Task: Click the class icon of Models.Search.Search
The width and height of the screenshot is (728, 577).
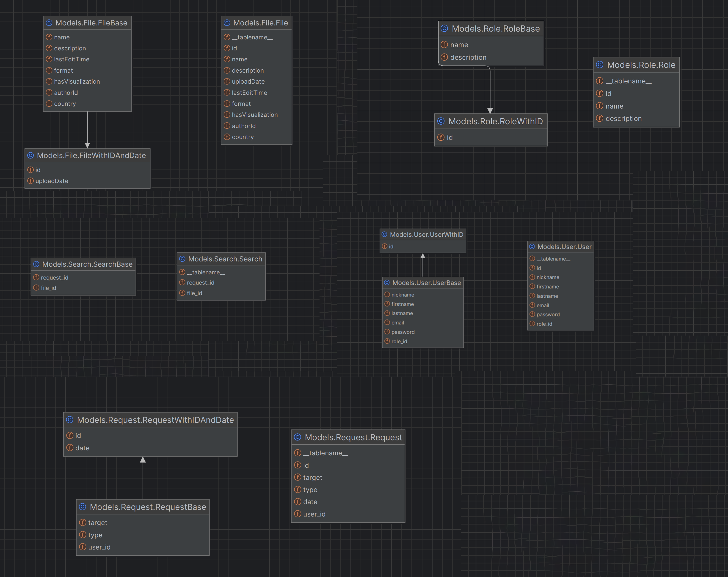Action: click(182, 259)
